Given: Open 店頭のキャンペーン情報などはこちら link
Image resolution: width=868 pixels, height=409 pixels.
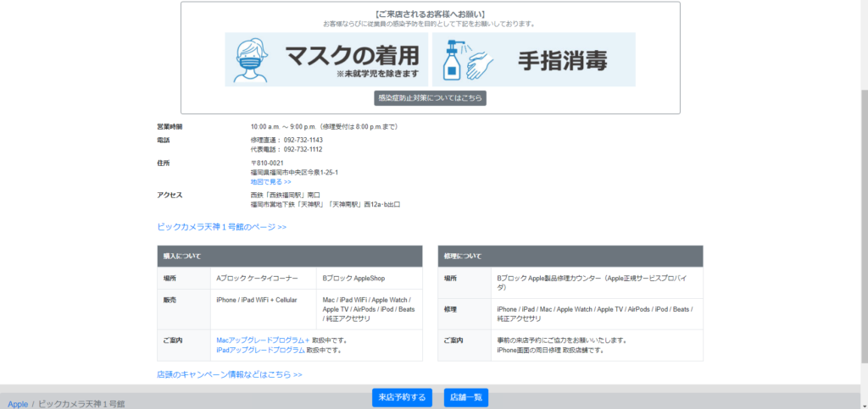Looking at the screenshot, I should pyautogui.click(x=230, y=374).
